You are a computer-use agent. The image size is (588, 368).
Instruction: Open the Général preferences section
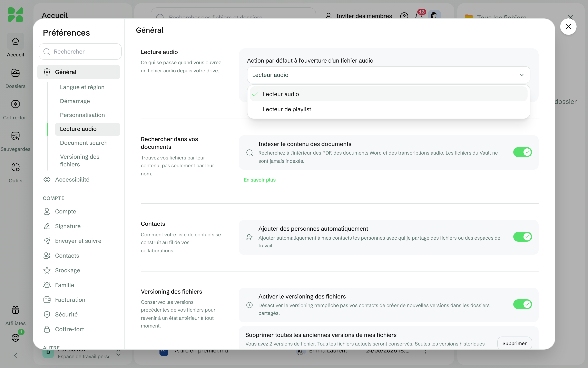click(x=78, y=72)
